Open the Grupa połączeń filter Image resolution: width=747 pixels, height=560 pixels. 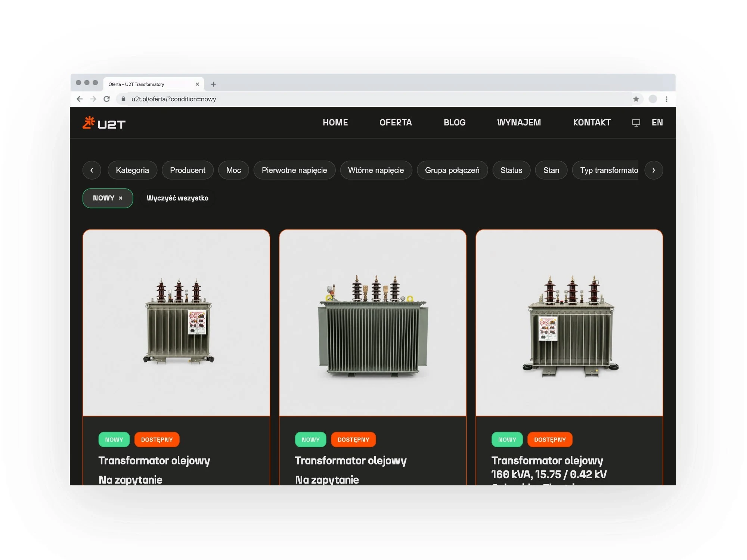(x=452, y=170)
